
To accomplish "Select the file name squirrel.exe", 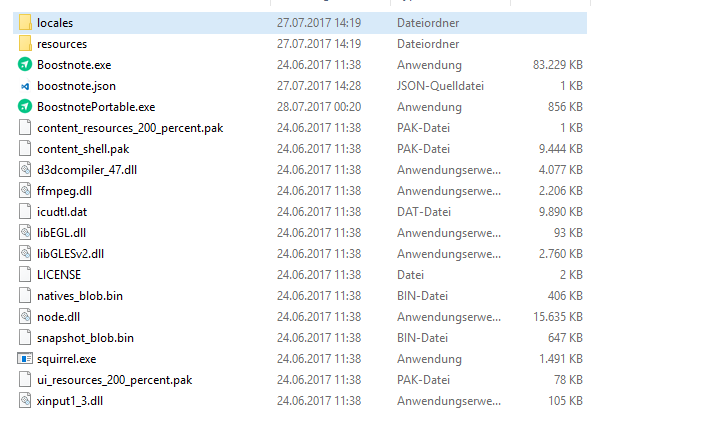I will point(67,359).
